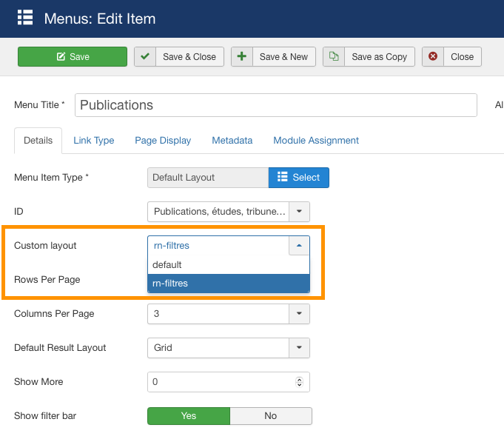Click the Show More number stepper arrows

tap(299, 382)
